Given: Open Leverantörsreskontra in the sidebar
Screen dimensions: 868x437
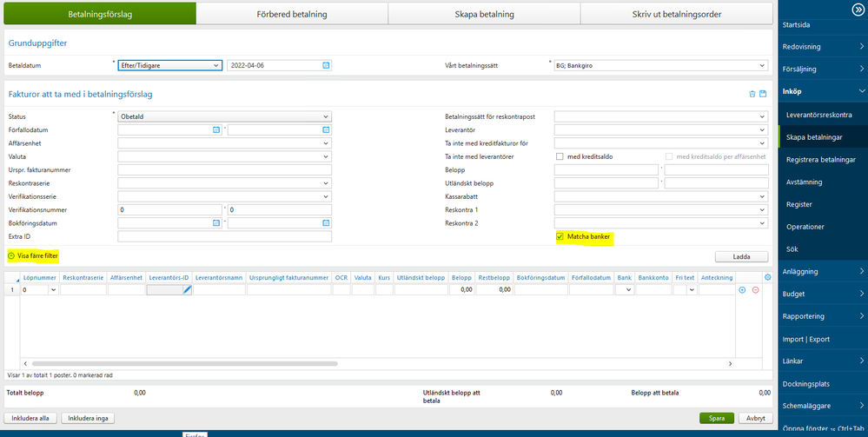Looking at the screenshot, I should [818, 115].
